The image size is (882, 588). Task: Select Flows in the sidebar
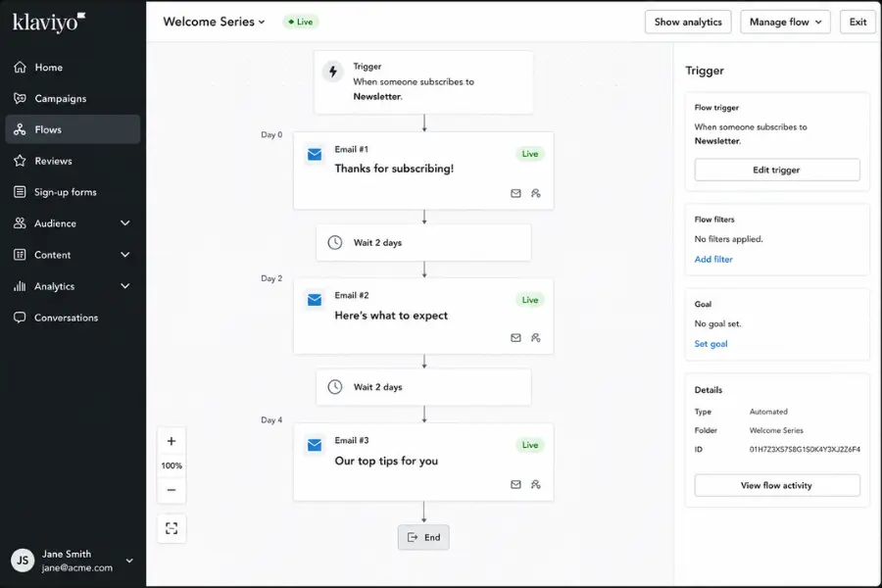[73, 129]
